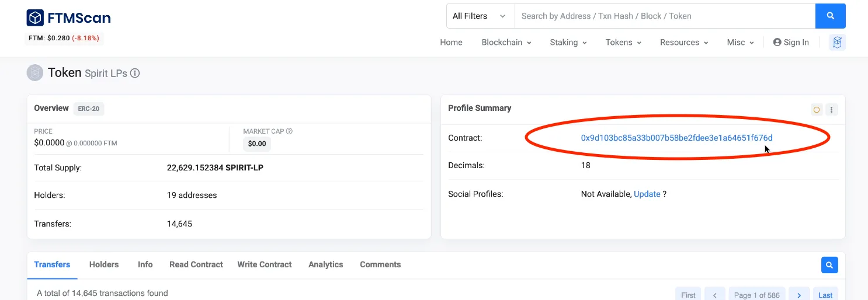Expand the Resources menu
Screen dimensions: 868x300
point(684,43)
